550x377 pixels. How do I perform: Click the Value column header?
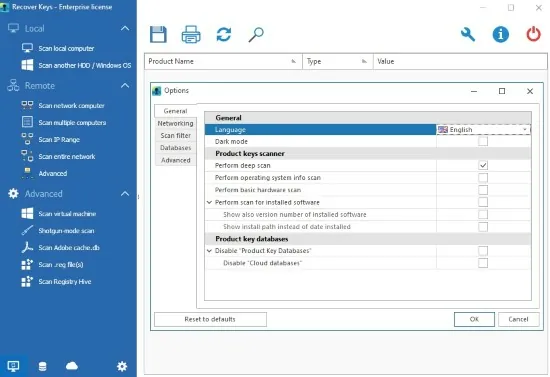pyautogui.click(x=460, y=61)
